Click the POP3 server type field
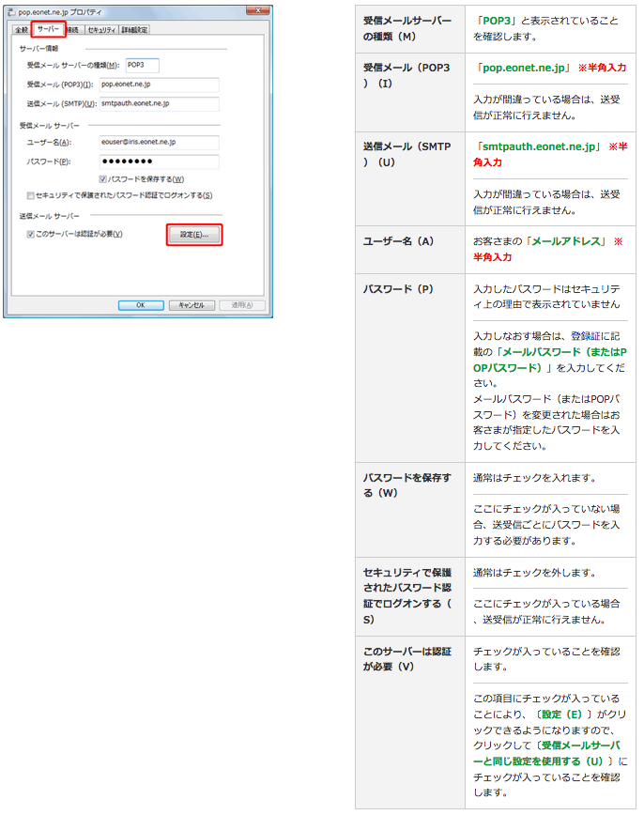The image size is (644, 815). 142,65
